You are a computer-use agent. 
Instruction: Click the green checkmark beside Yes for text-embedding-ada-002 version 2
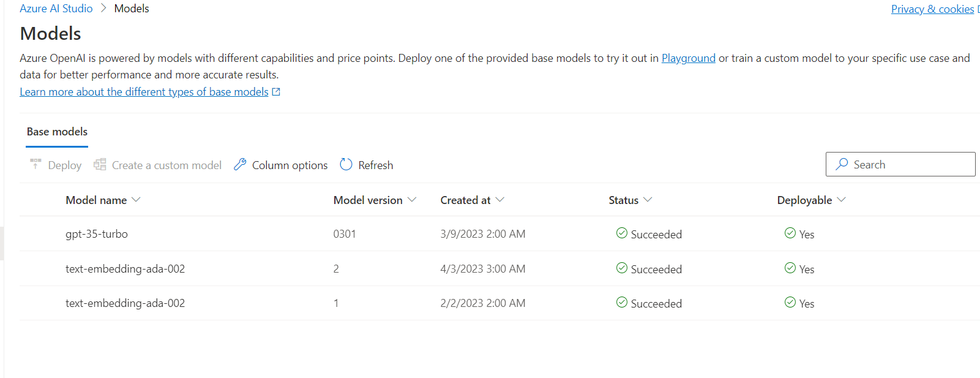788,268
